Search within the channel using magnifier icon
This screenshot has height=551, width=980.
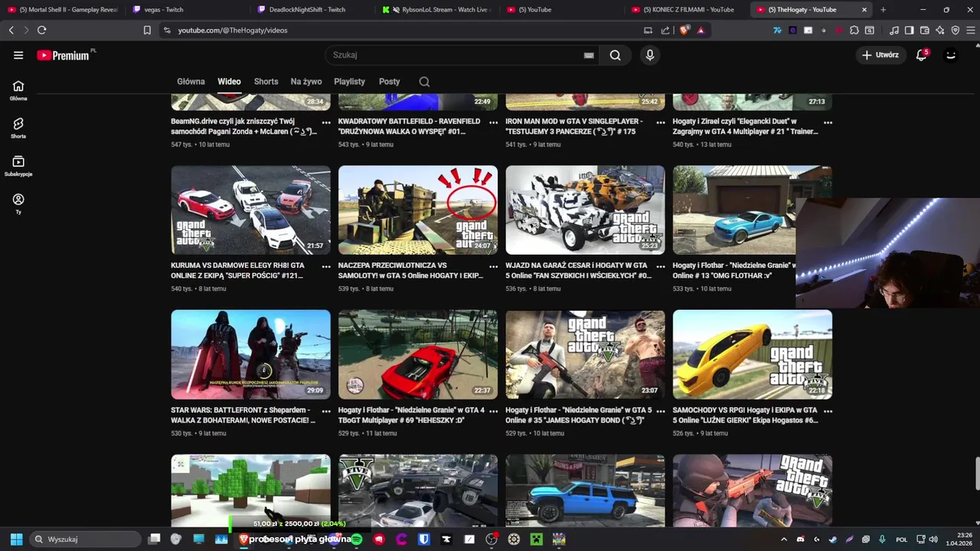(x=424, y=82)
